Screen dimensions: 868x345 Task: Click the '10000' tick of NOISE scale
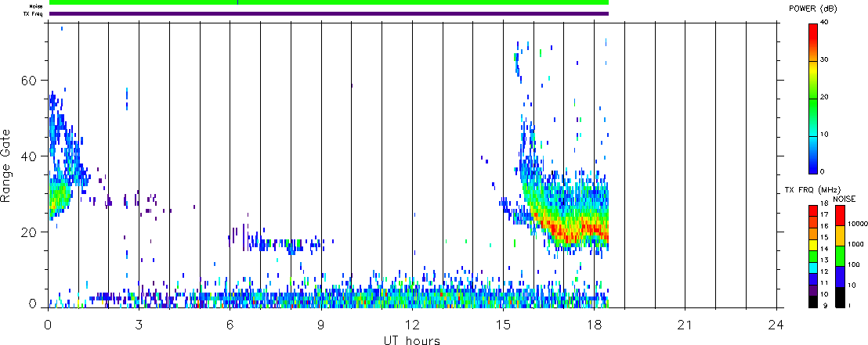[x=857, y=225]
